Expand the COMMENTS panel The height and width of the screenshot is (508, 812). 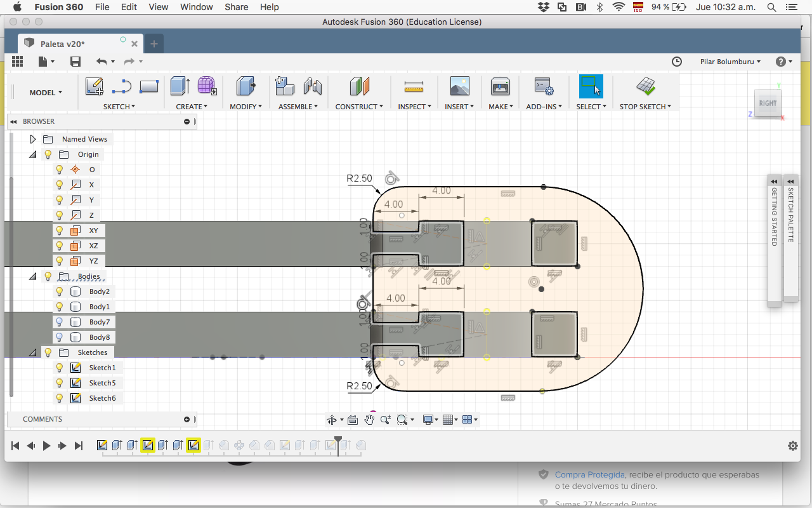coord(187,419)
